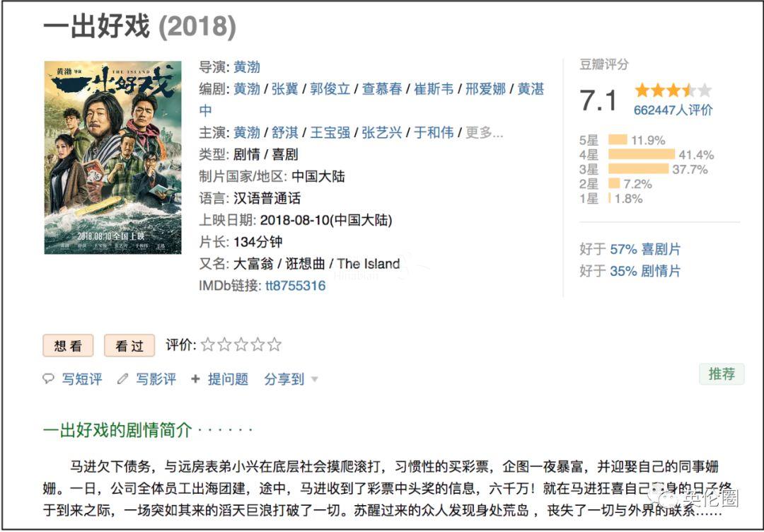The width and height of the screenshot is (764, 532).
Task: Open director 黄渤's profile link
Action: point(247,67)
